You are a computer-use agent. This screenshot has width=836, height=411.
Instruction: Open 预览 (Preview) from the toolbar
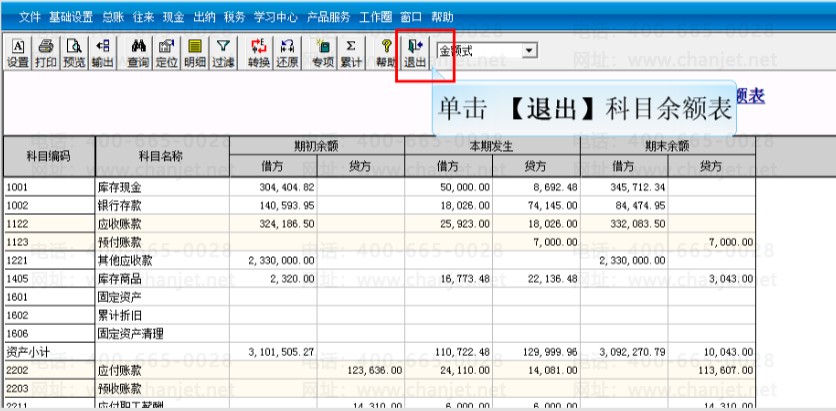tap(74, 53)
